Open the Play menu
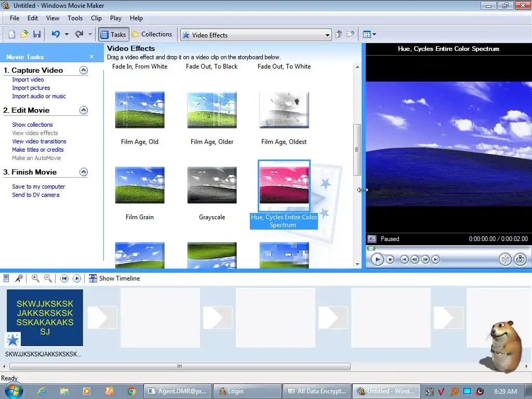Viewport: 532px width, 399px height. coord(116,18)
